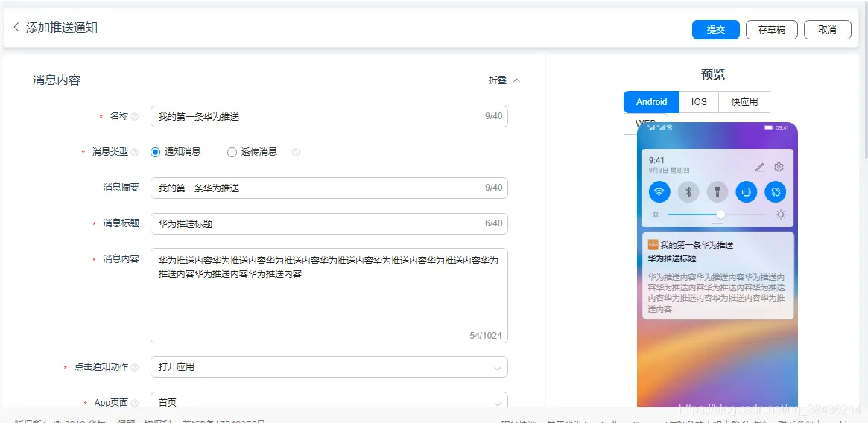868x423 pixels.
Task: Tap the auto-rotate quick toggle in preview
Action: click(775, 192)
